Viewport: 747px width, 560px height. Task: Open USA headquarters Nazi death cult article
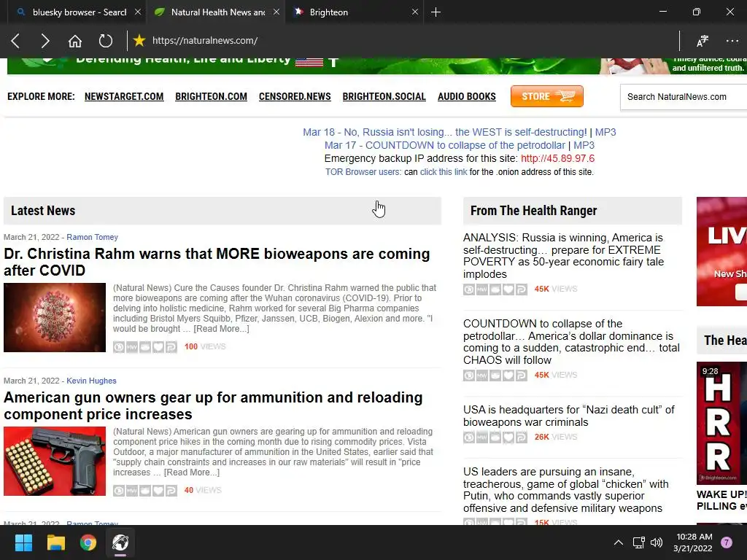569,416
